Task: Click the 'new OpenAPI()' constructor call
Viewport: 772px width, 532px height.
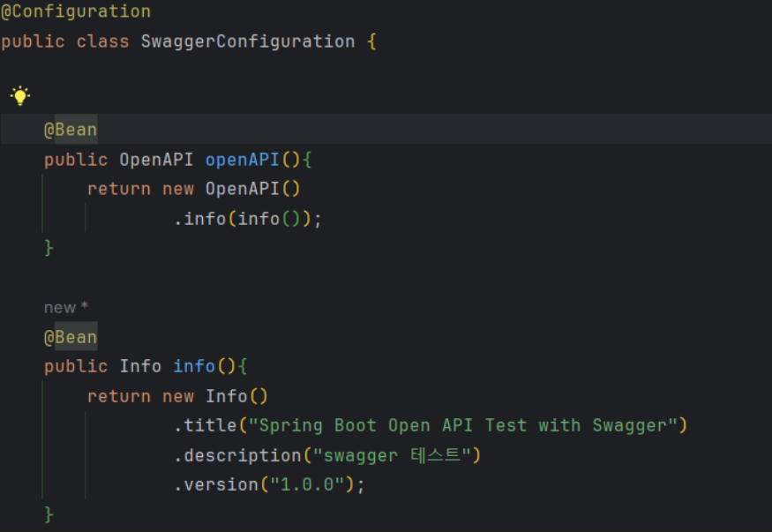Action: click(x=231, y=189)
